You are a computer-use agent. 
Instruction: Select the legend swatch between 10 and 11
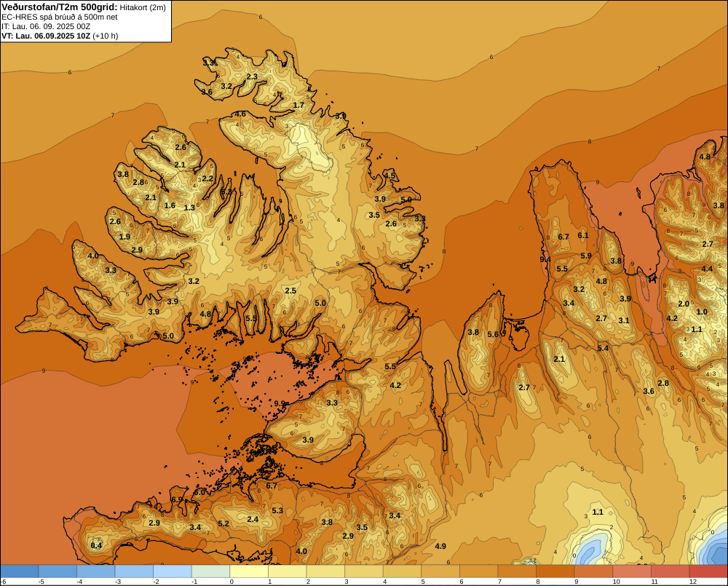[x=632, y=571]
